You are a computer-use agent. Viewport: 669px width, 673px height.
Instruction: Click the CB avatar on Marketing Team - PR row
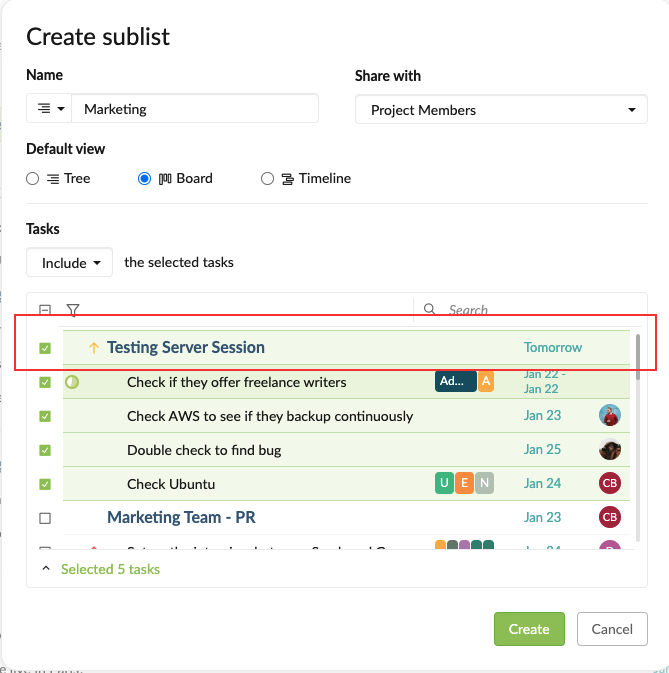click(x=610, y=517)
